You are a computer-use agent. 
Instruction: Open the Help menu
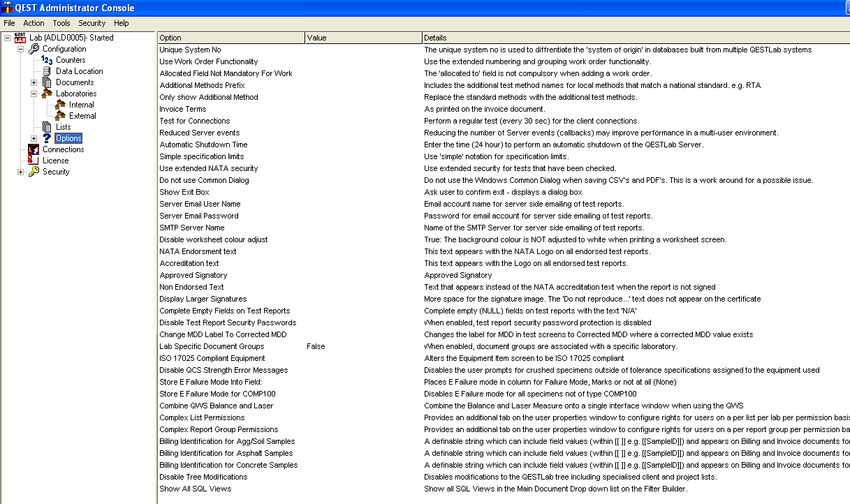pos(122,23)
